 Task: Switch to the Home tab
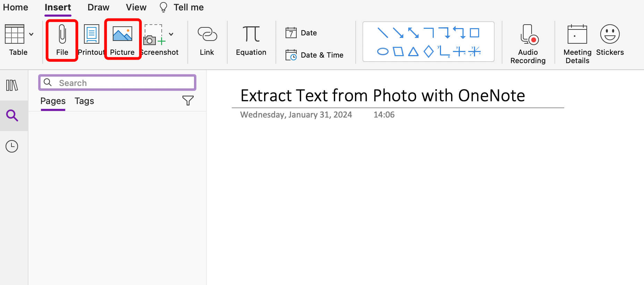[16, 7]
